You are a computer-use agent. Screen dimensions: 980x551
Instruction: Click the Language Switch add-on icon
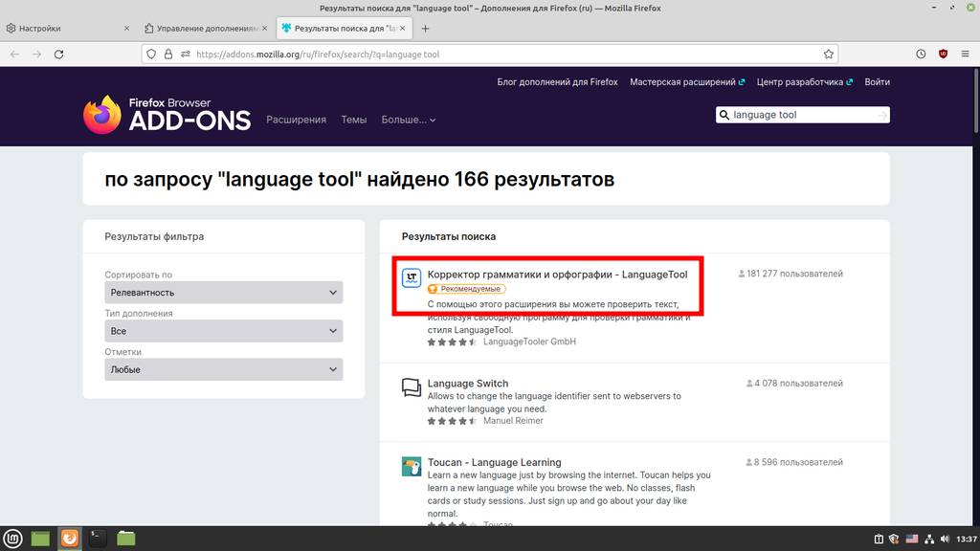pos(412,387)
